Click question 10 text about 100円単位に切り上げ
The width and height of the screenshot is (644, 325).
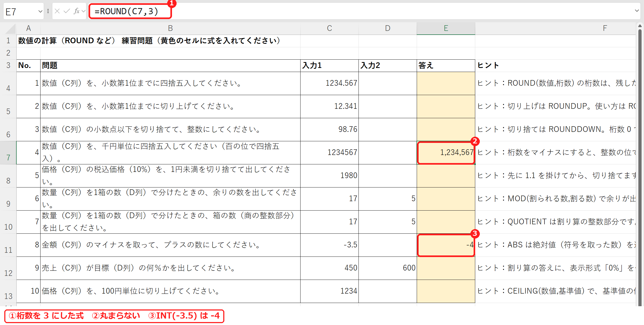(131, 291)
